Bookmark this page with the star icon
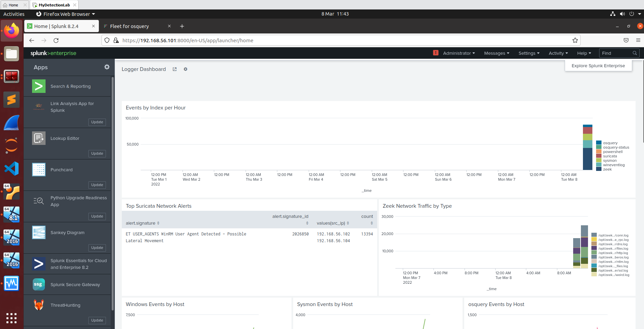The height and width of the screenshot is (329, 644). click(x=575, y=40)
